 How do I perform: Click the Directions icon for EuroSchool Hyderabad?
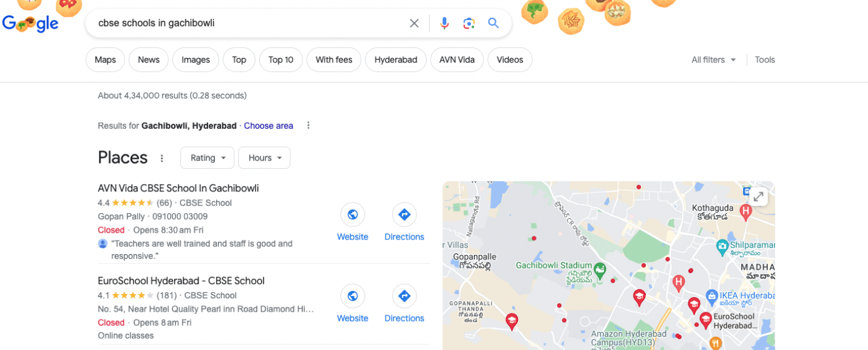tap(404, 296)
